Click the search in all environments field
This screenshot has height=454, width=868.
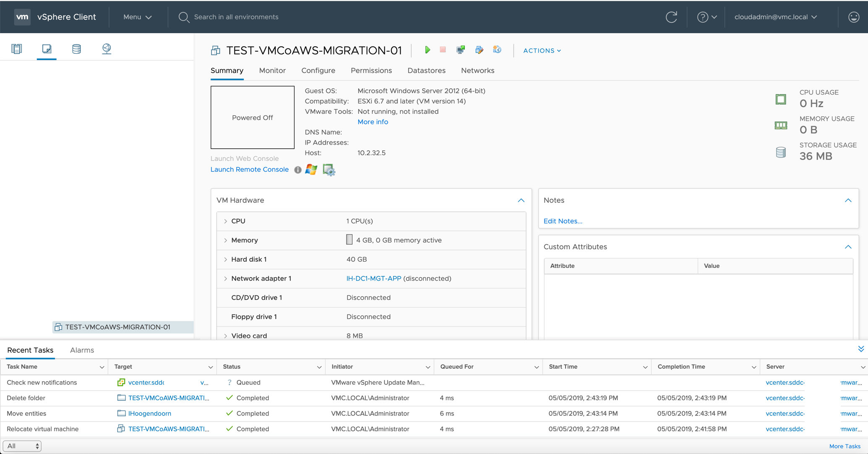click(x=236, y=17)
